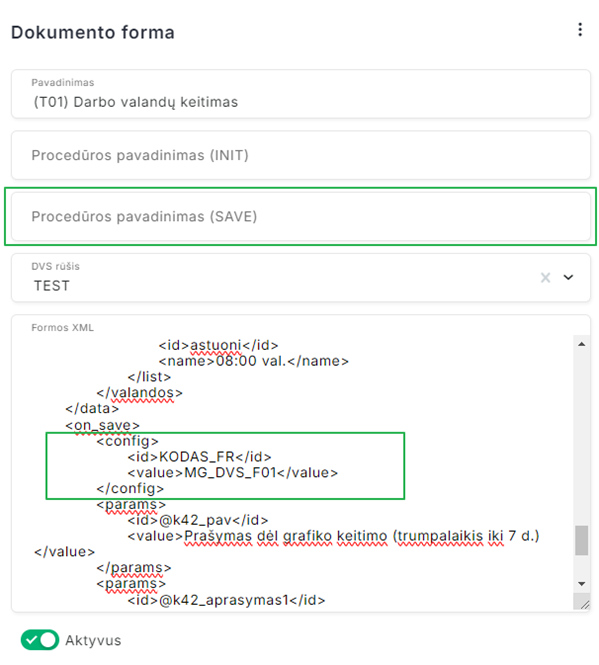599x665 pixels.
Task: Click the 08:00 val. name line
Action: [x=254, y=361]
